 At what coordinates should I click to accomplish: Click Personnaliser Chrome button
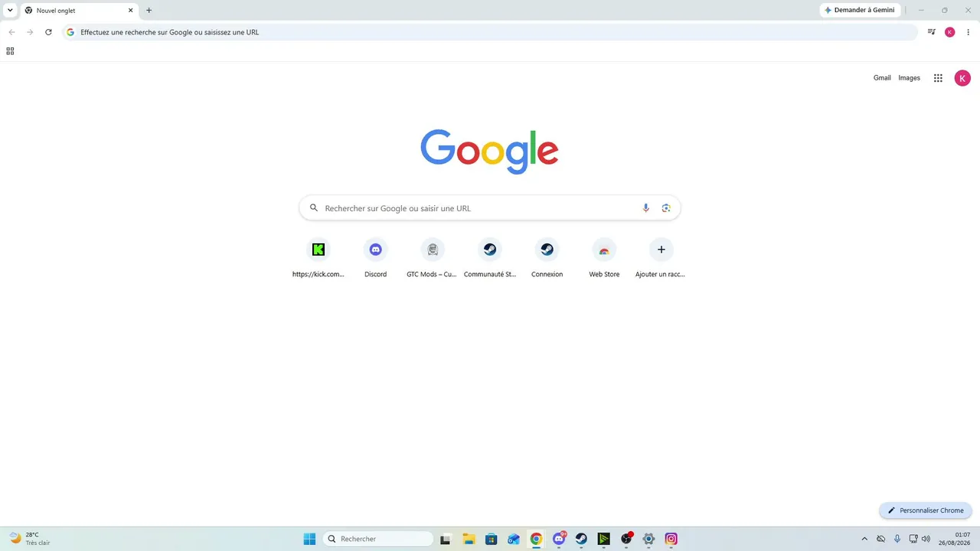[926, 510]
